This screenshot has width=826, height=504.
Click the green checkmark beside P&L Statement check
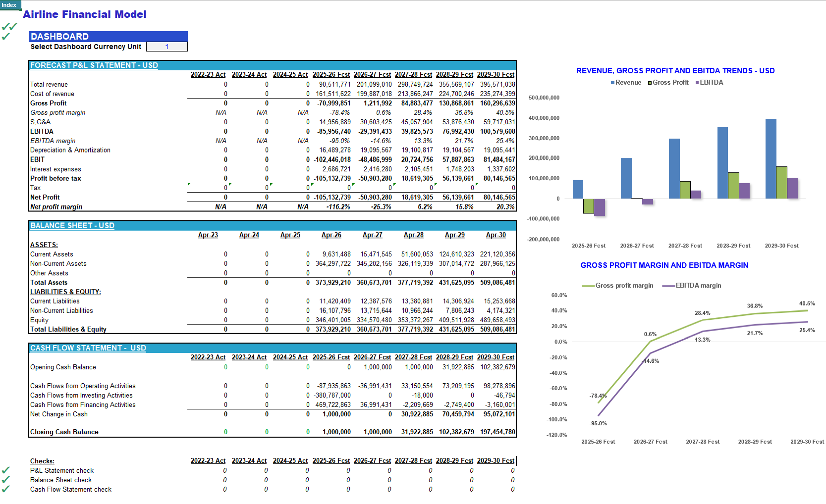(6, 470)
